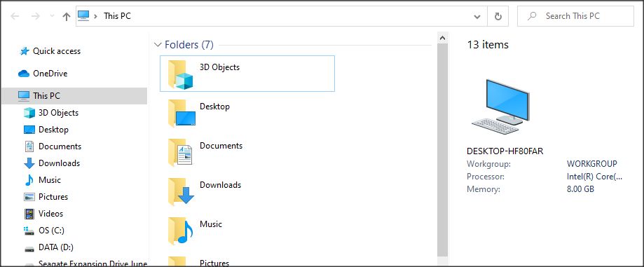This screenshot has width=644, height=267.
Task: Click the large 3D Objects folder icon
Action: (181, 74)
